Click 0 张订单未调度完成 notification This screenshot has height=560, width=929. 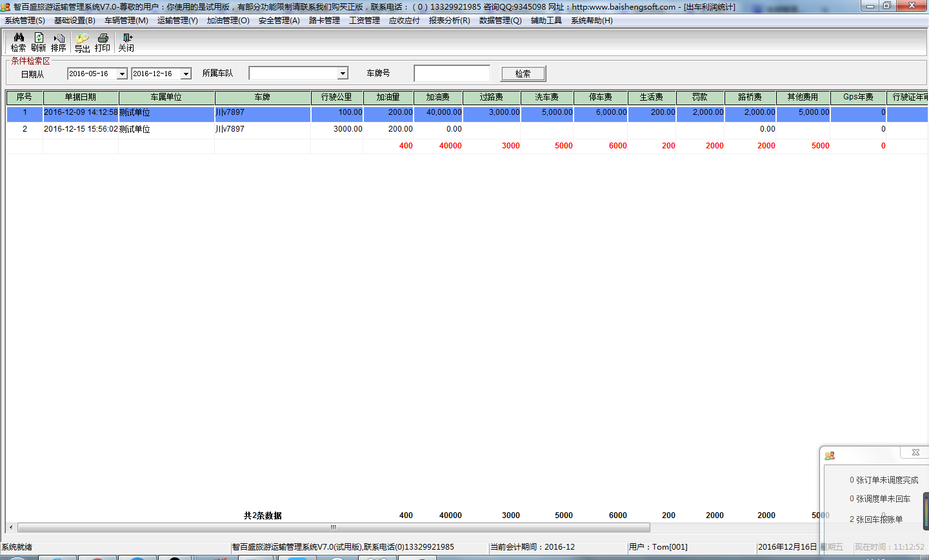(884, 480)
